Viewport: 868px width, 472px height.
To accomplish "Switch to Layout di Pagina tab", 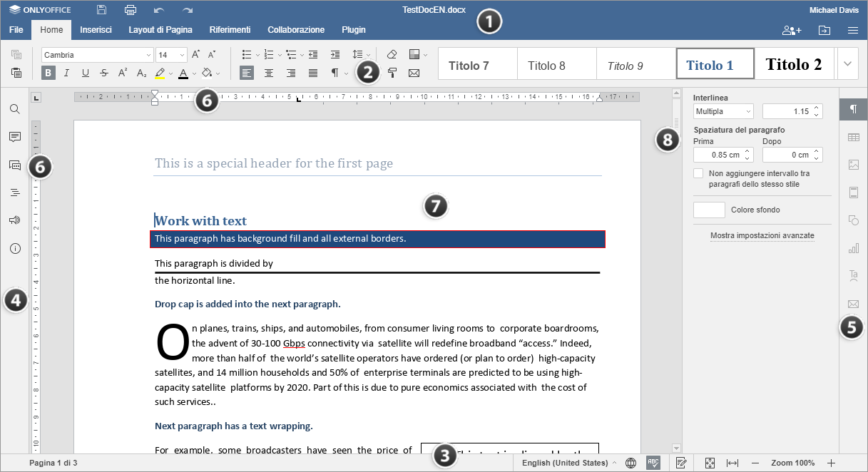I will click(x=160, y=30).
